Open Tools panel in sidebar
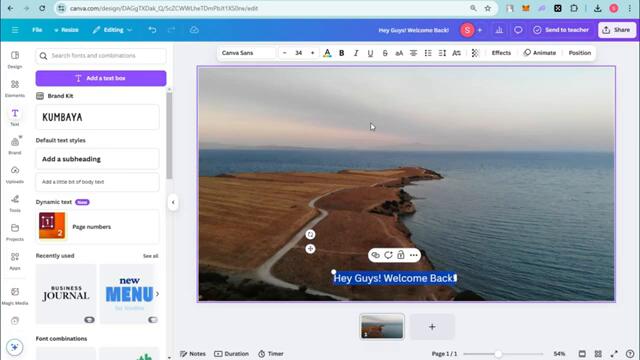 pos(15,203)
